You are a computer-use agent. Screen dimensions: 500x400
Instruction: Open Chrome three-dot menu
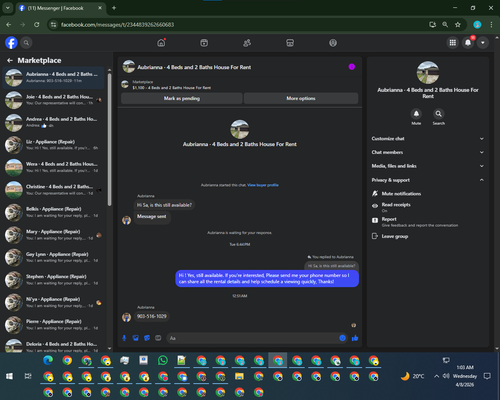click(491, 24)
